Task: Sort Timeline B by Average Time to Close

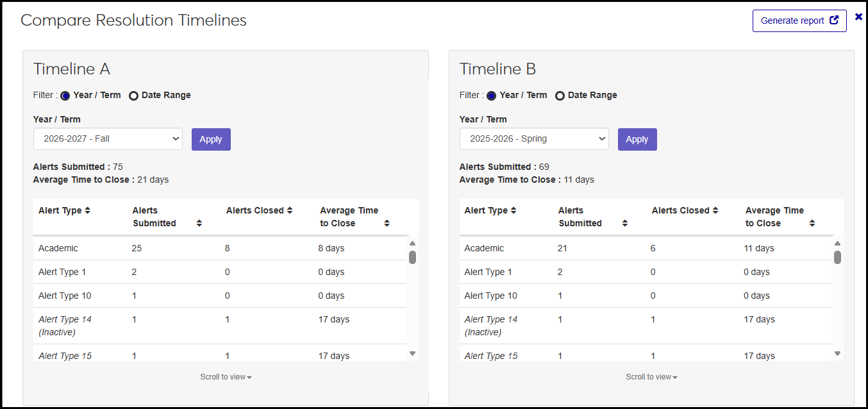Action: click(x=812, y=223)
